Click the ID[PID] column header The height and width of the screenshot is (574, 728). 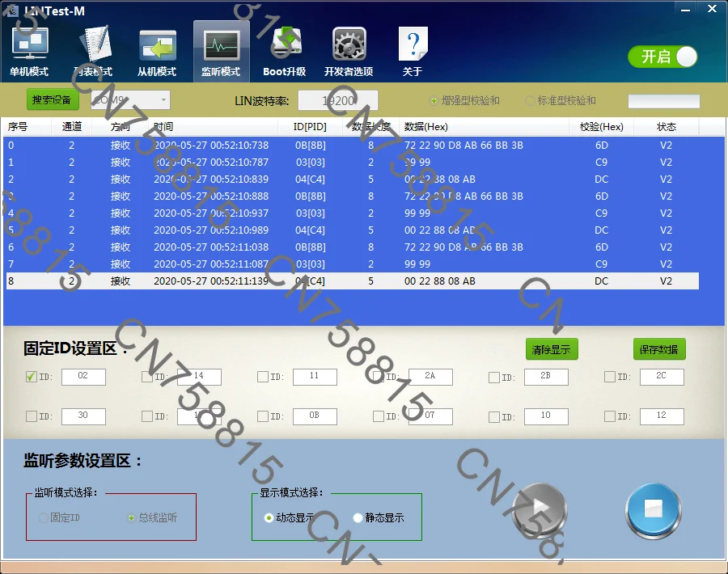(x=310, y=127)
